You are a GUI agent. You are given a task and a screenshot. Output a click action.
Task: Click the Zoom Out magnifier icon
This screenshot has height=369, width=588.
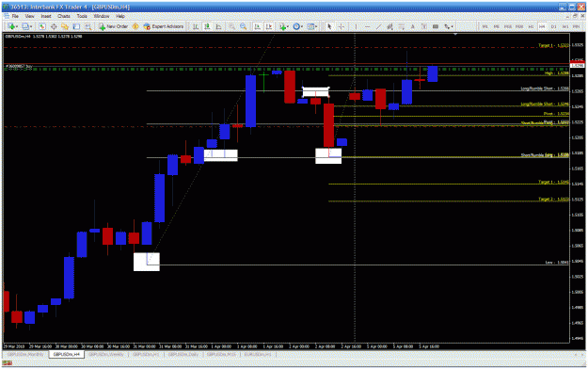point(244,26)
